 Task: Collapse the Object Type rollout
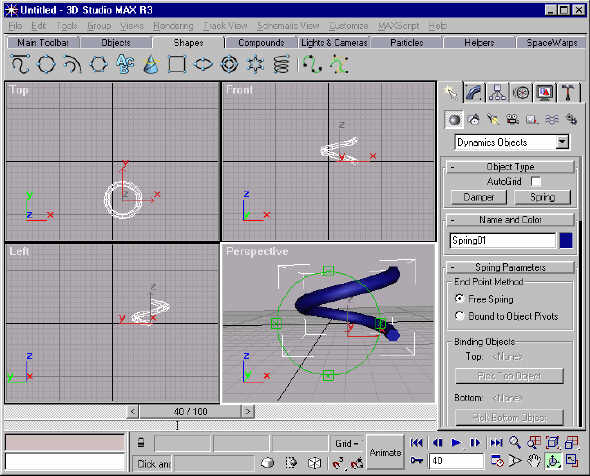pyautogui.click(x=510, y=167)
